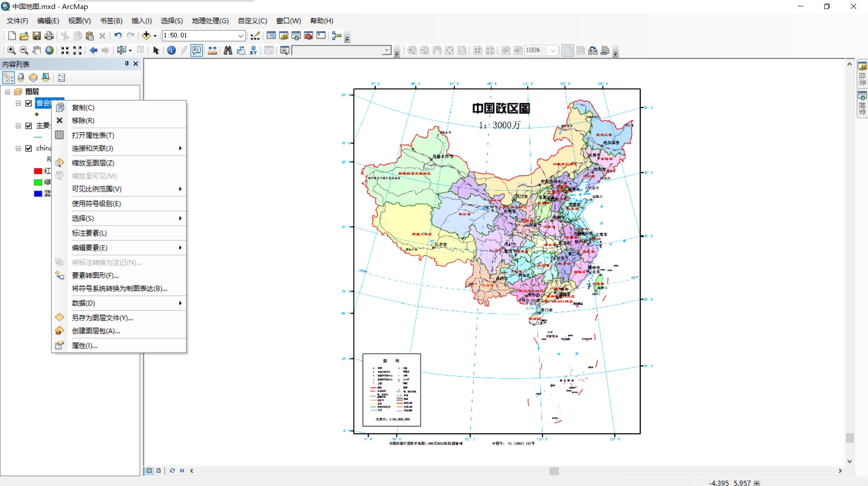The width and height of the screenshot is (868, 486).
Task: Open the Table of Contents window icon
Action: point(271,36)
